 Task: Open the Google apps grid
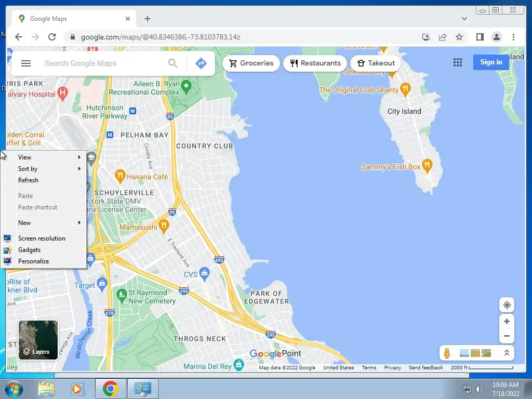click(458, 62)
